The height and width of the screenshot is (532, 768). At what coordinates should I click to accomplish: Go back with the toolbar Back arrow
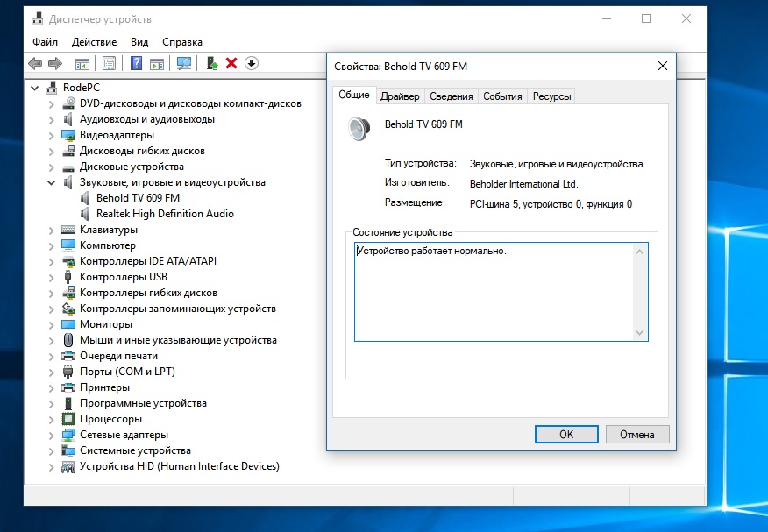click(x=35, y=63)
